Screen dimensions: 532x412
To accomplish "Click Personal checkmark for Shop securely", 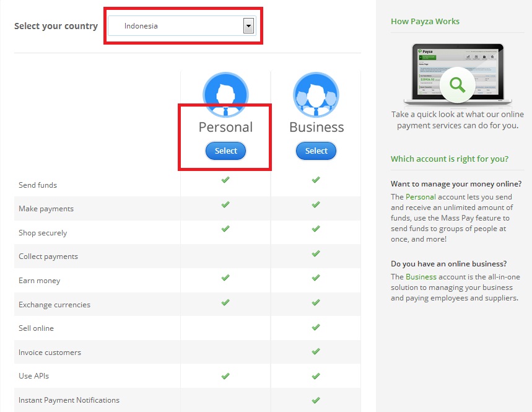I will (225, 229).
